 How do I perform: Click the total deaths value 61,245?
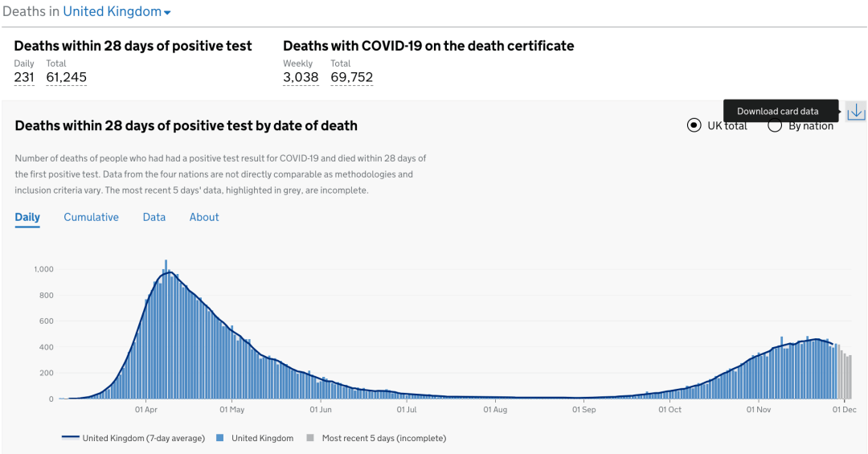coord(66,77)
